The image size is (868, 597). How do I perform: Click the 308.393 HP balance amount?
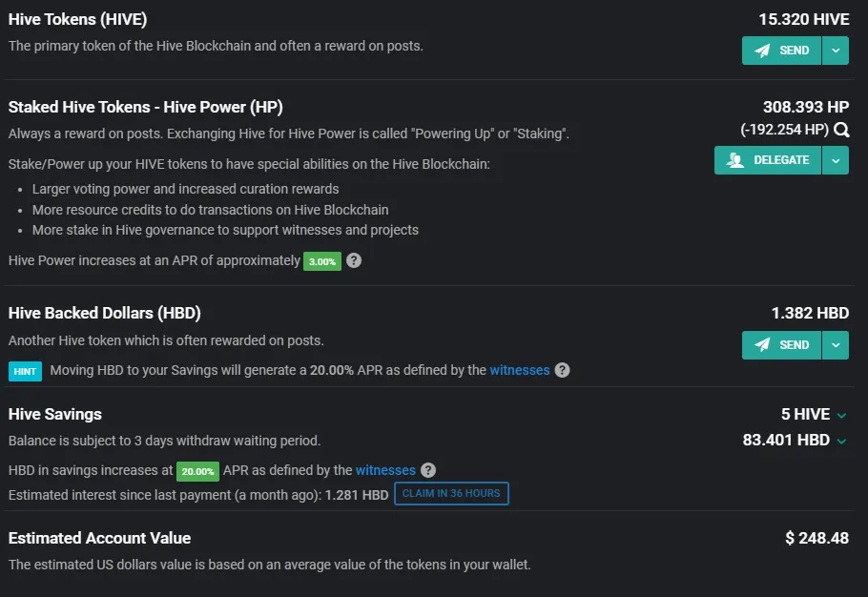point(806,107)
